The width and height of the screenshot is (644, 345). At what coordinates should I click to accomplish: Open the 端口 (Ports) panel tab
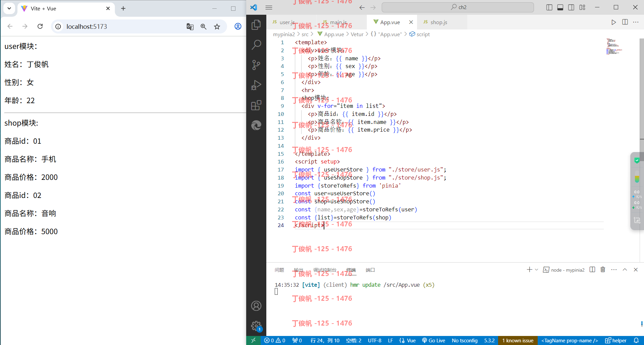point(370,270)
